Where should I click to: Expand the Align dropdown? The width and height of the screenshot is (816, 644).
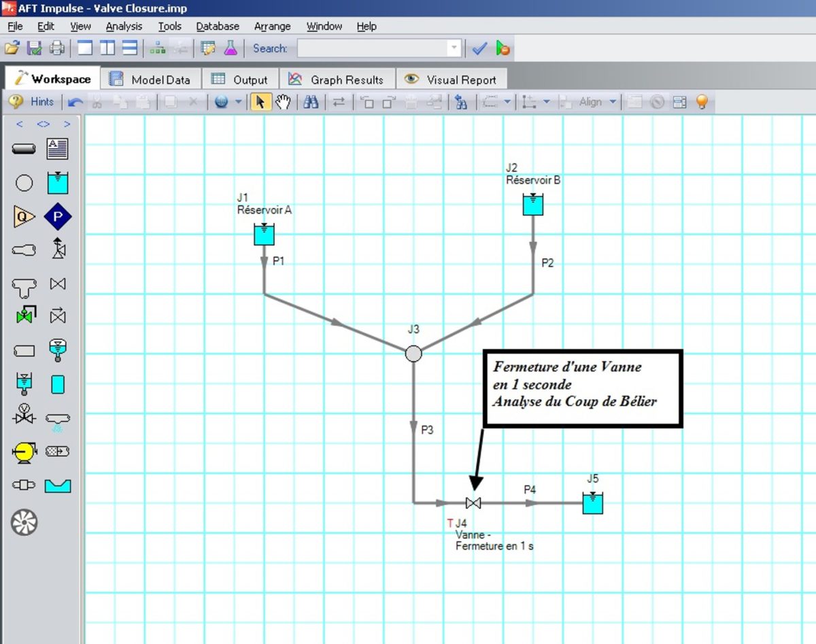pos(613,102)
